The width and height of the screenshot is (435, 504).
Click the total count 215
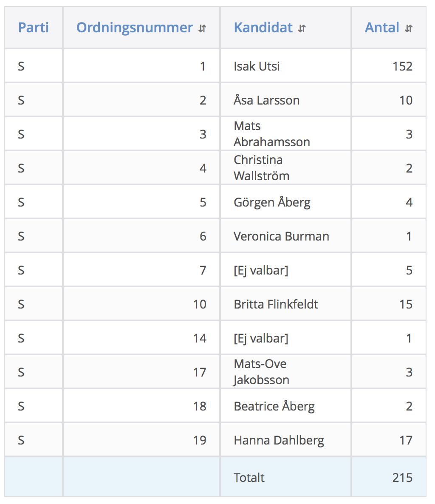point(403,478)
